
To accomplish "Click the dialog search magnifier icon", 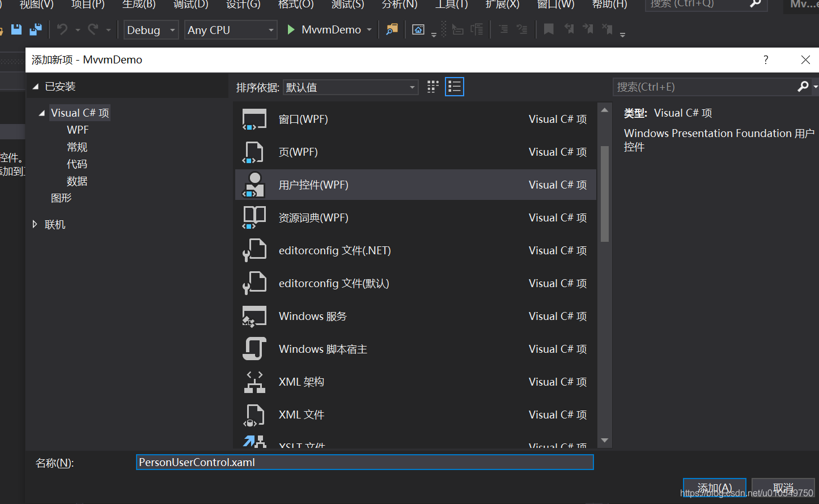I will click(803, 87).
